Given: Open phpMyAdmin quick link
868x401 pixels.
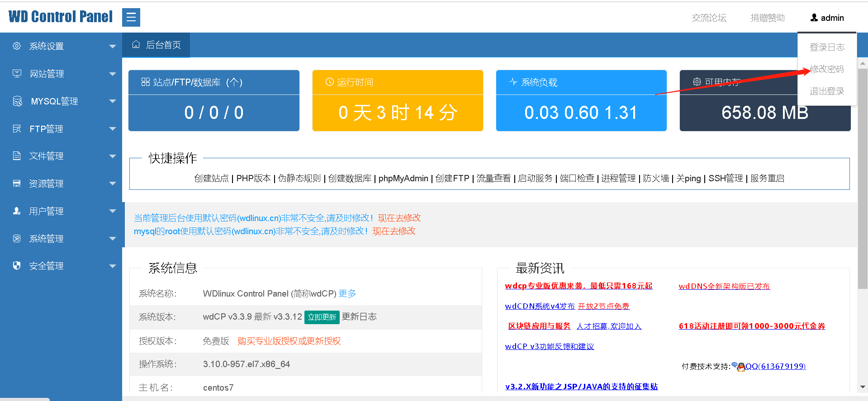Looking at the screenshot, I should pyautogui.click(x=403, y=178).
